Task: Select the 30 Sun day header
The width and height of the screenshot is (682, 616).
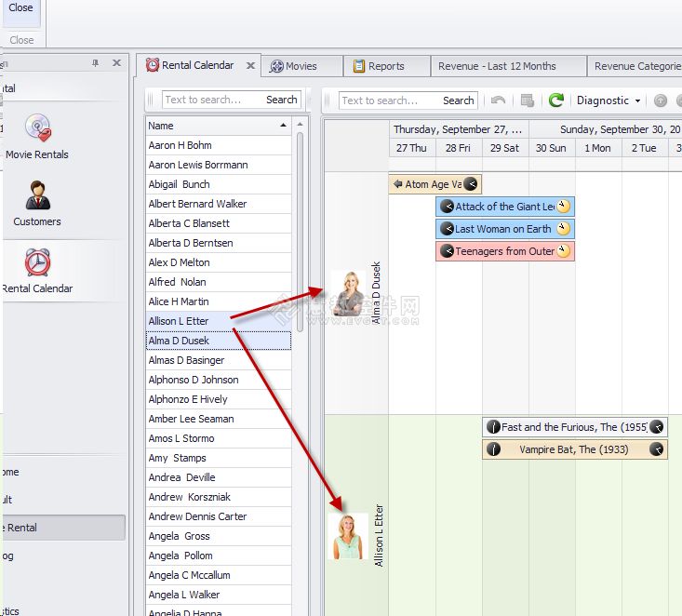Action: click(551, 148)
